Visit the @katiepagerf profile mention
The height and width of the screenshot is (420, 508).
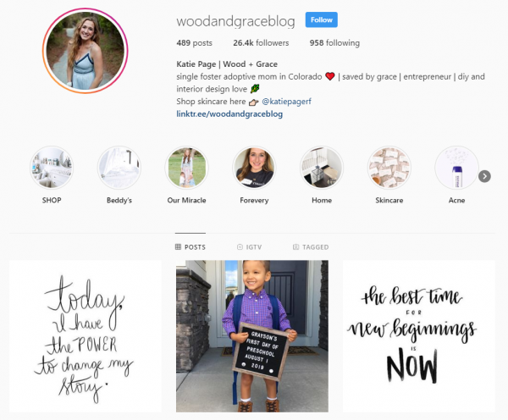point(286,102)
